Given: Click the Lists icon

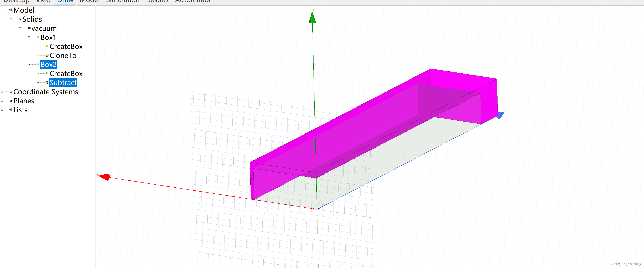Looking at the screenshot, I should click(x=11, y=110).
